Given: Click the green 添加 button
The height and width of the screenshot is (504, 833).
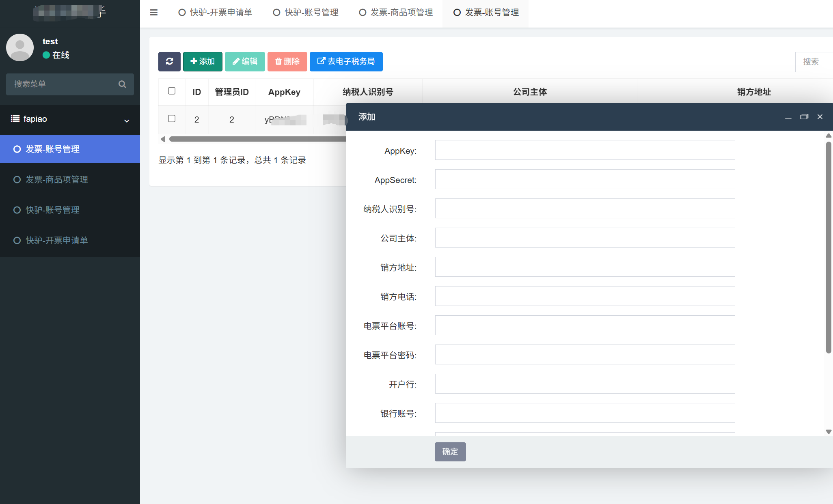Looking at the screenshot, I should coord(202,61).
